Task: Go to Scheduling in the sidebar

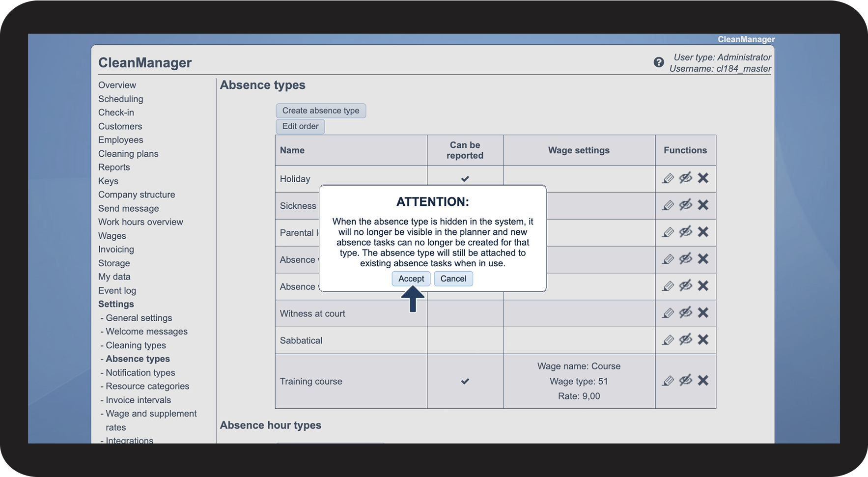Action: 121,99
